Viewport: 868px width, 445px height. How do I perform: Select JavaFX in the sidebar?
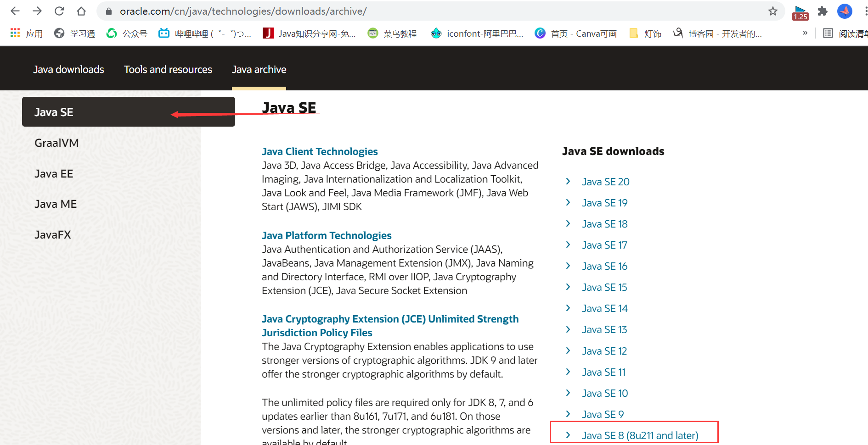pos(53,235)
